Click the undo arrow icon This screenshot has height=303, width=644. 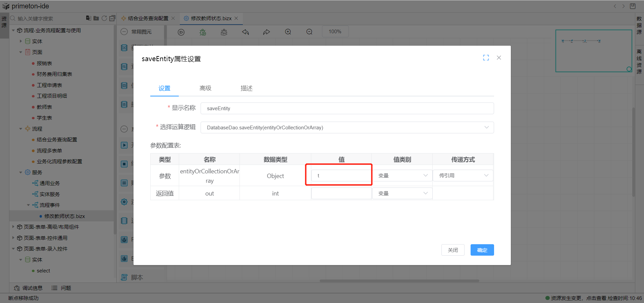click(x=246, y=32)
